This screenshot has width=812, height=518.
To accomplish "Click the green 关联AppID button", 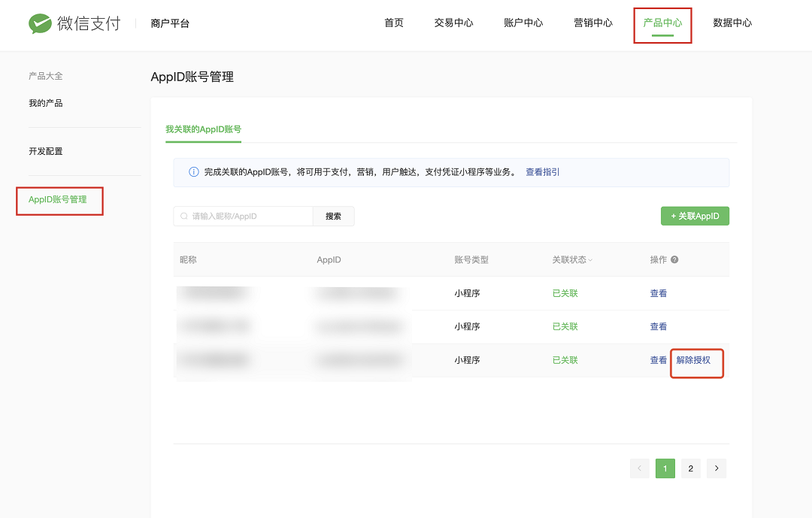I will point(695,216).
